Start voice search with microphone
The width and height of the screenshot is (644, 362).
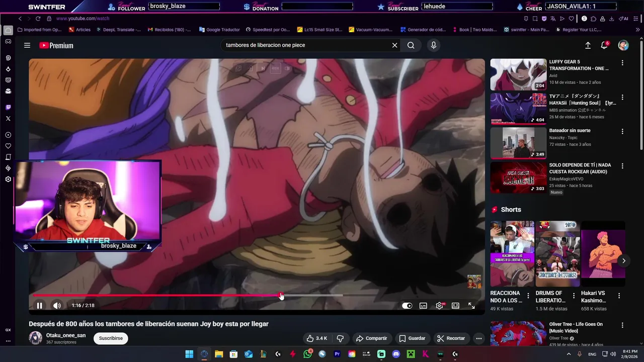(434, 45)
